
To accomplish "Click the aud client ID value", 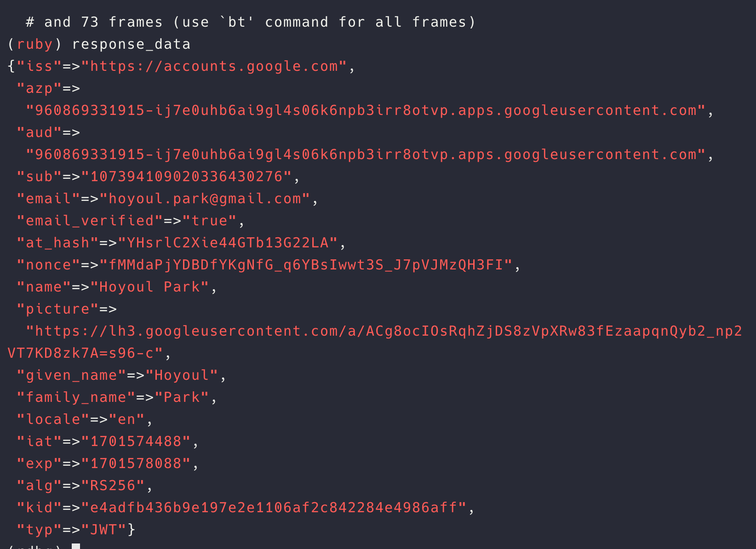I will pyautogui.click(x=366, y=154).
